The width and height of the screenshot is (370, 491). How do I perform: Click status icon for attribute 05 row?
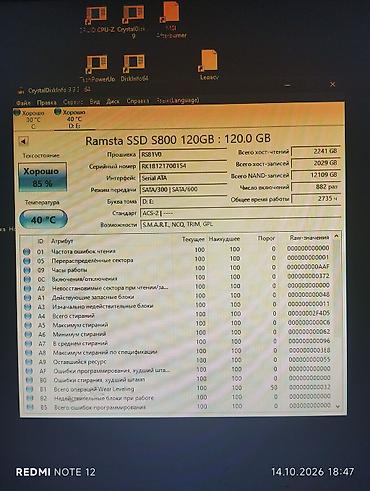point(27,261)
